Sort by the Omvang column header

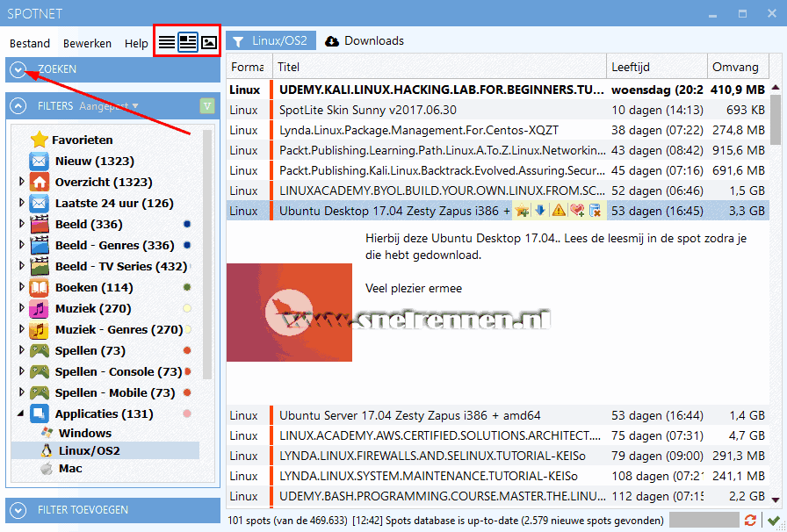pyautogui.click(x=738, y=67)
